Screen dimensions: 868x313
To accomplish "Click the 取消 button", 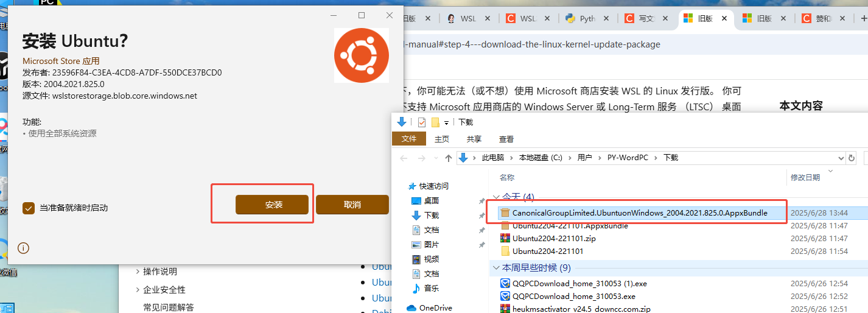I will pos(352,205).
